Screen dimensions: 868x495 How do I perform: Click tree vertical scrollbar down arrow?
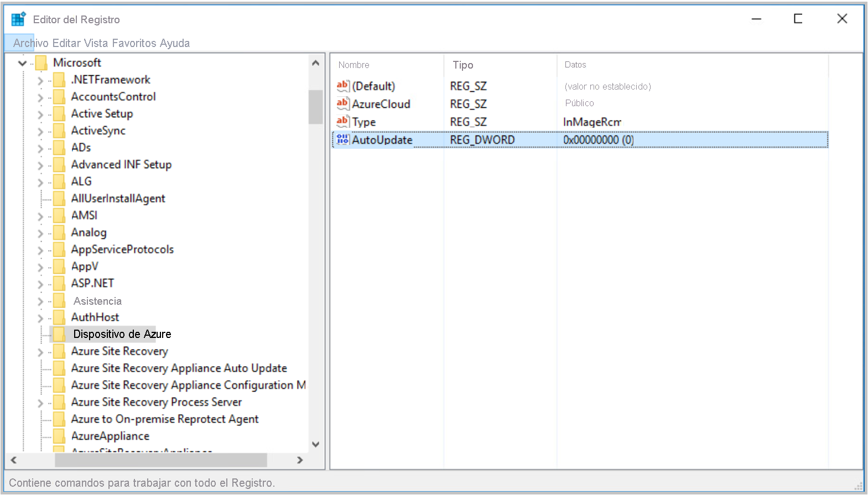(x=316, y=444)
